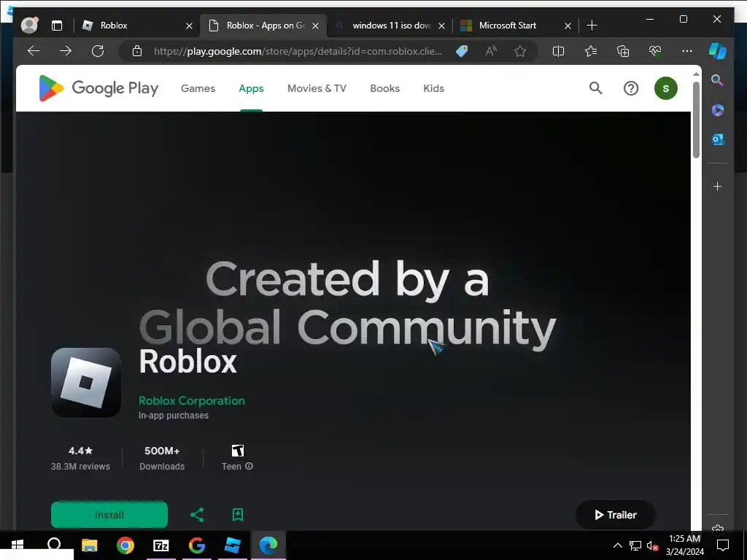This screenshot has height=560, width=747.
Task: Add this page to favorites star
Action: [520, 51]
